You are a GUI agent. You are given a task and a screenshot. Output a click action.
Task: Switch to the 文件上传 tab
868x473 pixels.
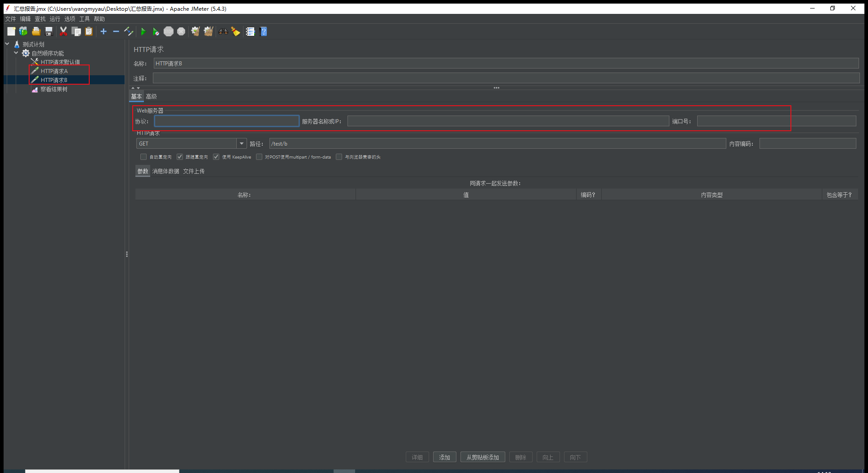point(194,171)
